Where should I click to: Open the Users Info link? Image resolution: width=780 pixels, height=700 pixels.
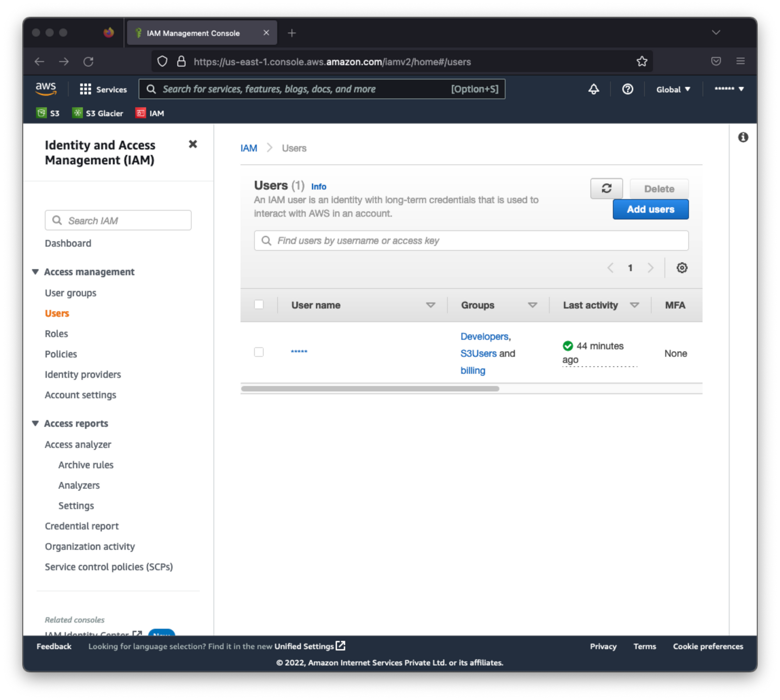click(318, 187)
